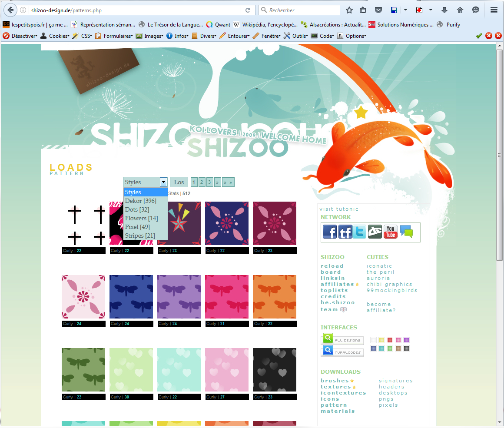Screen dimensions: 504x428
Task: Open the Infos toolbar dropdown
Action: 177,36
